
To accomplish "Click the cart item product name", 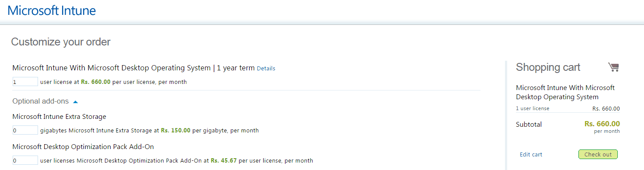I will (565, 92).
